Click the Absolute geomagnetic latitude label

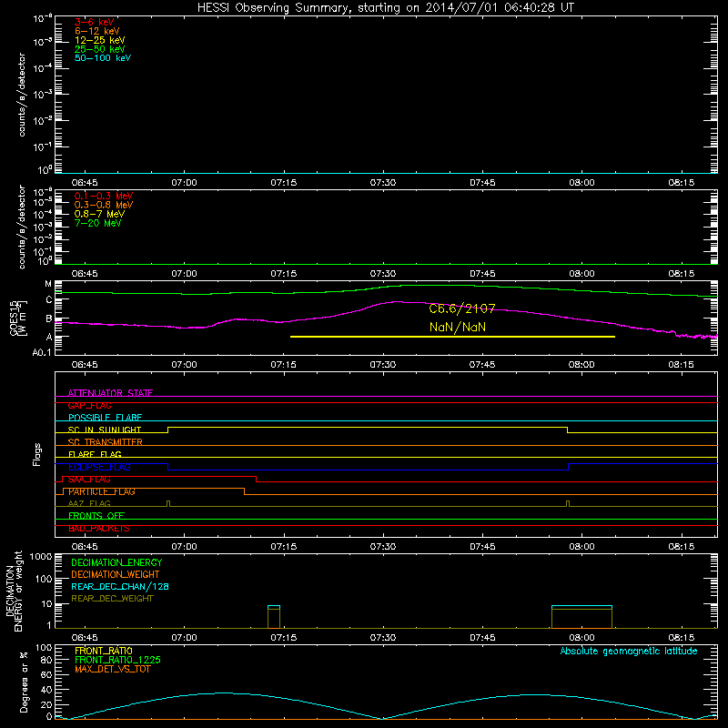coord(629,651)
